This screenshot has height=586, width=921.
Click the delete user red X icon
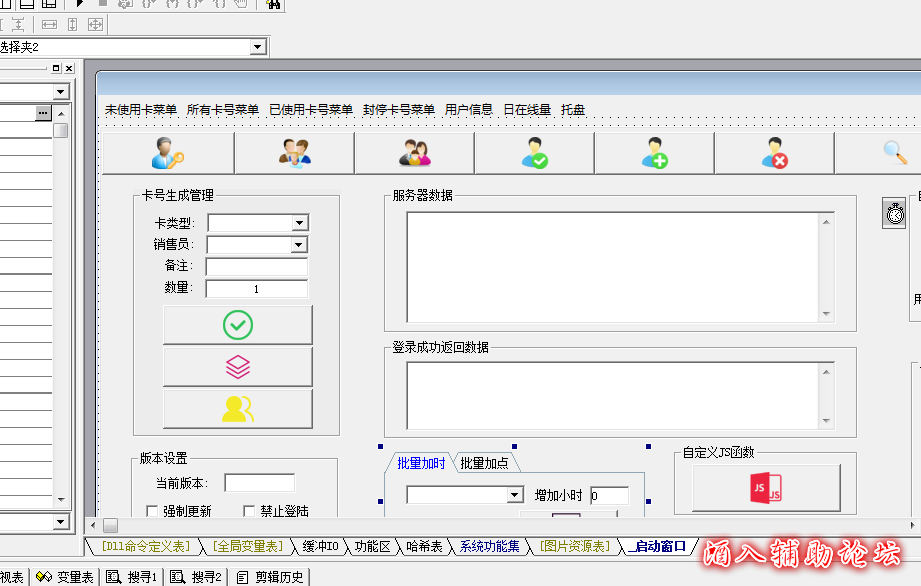click(x=774, y=153)
